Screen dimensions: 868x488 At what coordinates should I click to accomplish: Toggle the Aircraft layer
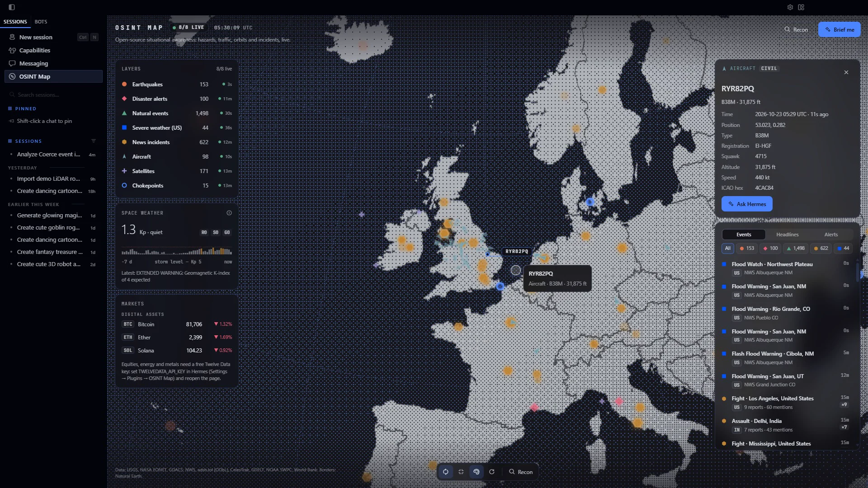click(x=177, y=157)
